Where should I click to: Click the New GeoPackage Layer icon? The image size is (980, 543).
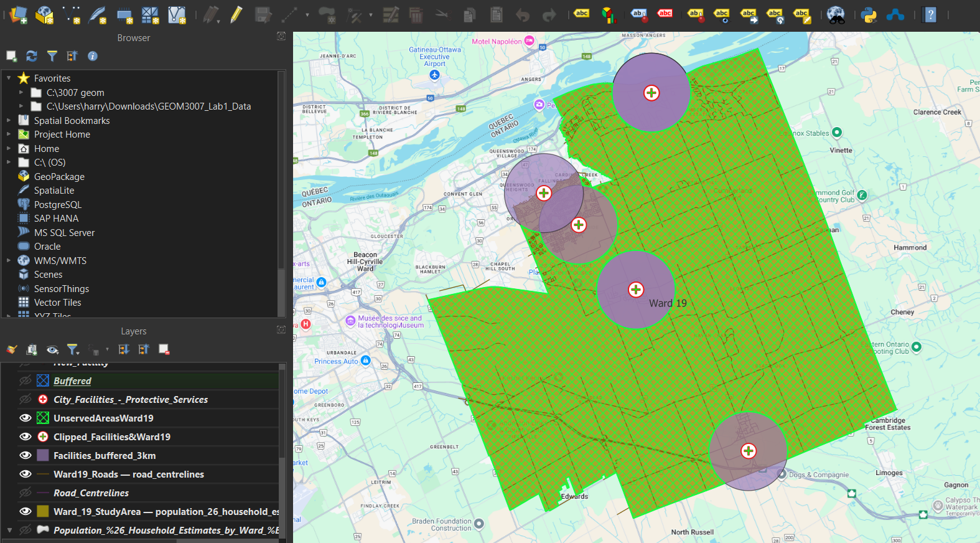(44, 14)
